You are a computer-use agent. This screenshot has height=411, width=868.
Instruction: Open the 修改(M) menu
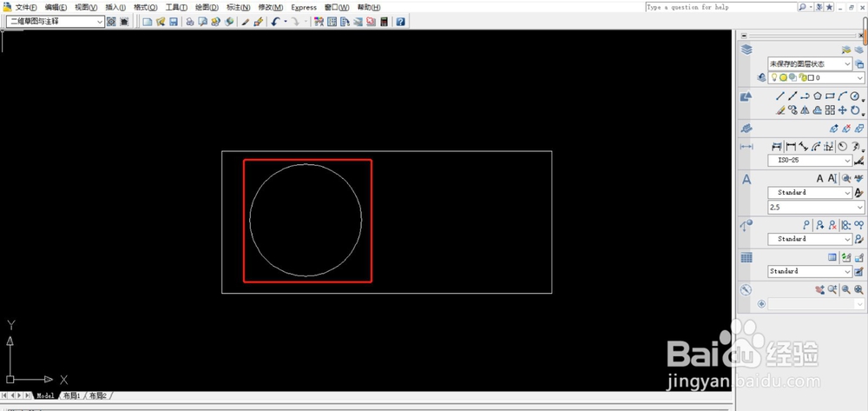(x=271, y=7)
